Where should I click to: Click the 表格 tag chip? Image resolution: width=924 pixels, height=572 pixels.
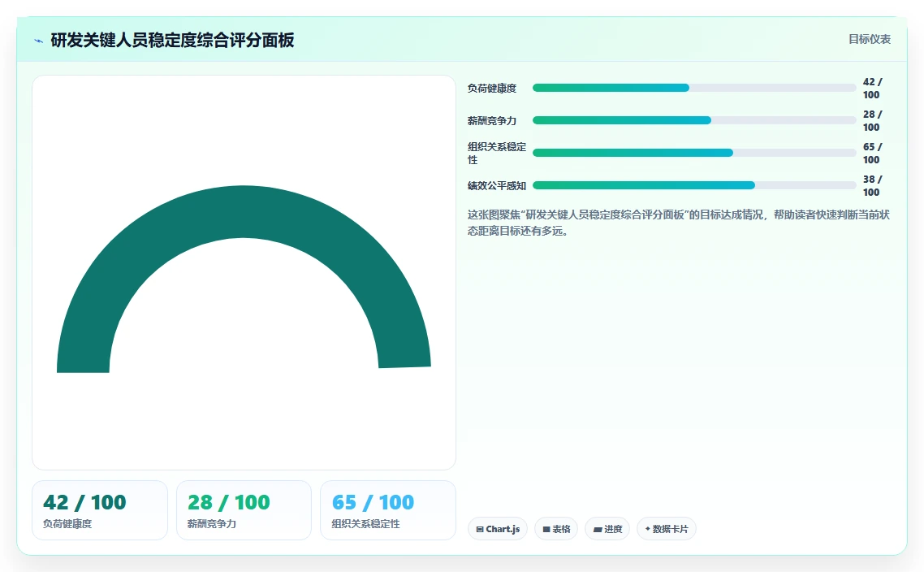(556, 529)
